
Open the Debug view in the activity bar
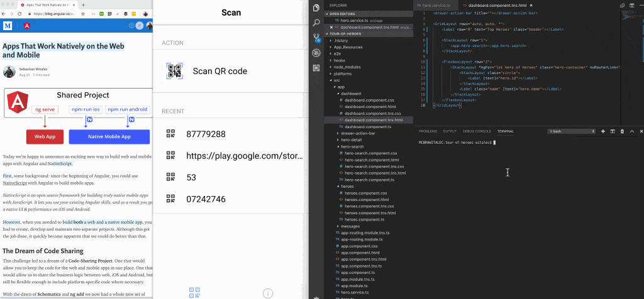(x=316, y=53)
